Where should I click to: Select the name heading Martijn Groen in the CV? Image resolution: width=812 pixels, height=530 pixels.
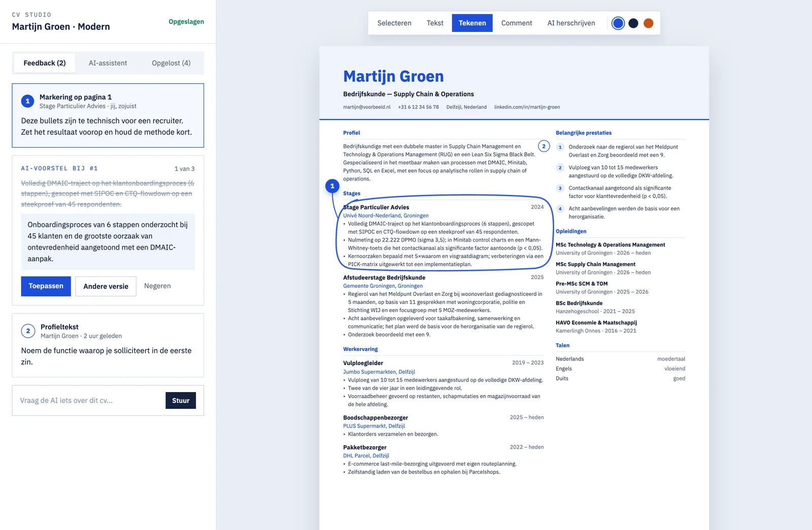point(393,76)
